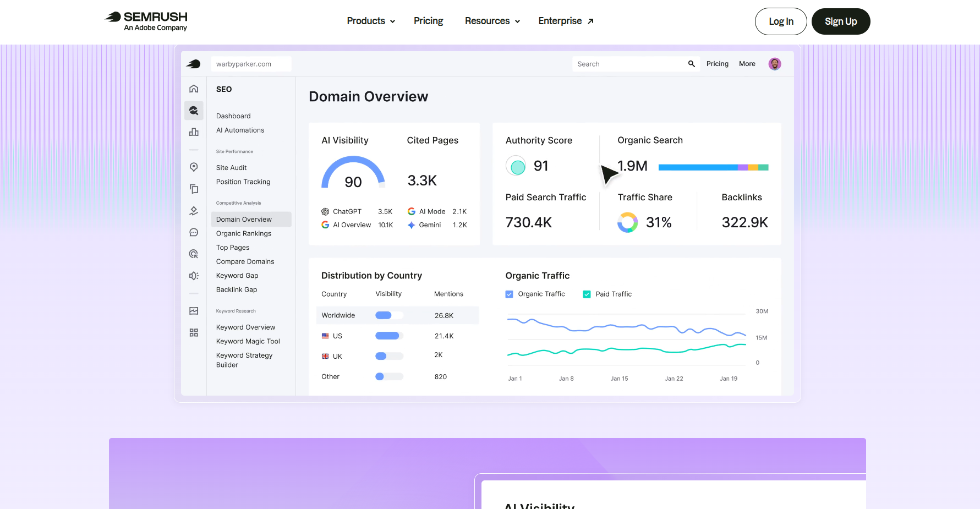Open Pricing in the app bar
The width and height of the screenshot is (980, 509).
[x=717, y=64]
